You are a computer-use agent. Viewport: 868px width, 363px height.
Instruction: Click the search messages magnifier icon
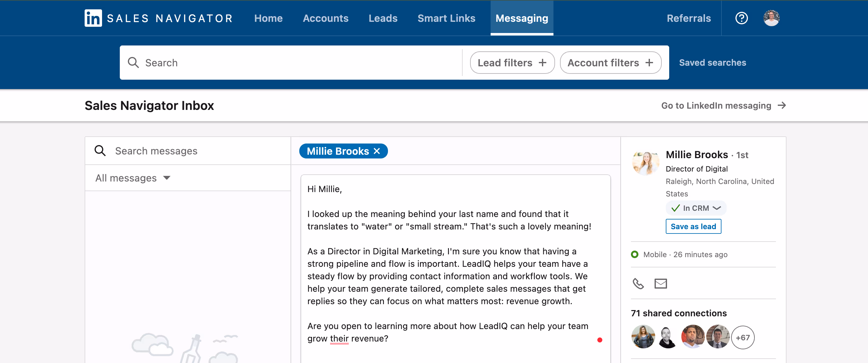(100, 151)
